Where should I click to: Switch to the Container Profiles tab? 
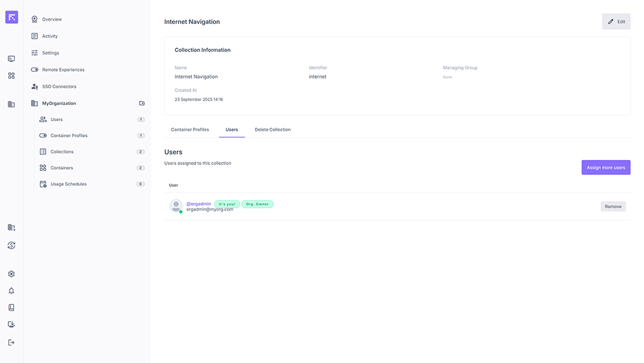[190, 130]
